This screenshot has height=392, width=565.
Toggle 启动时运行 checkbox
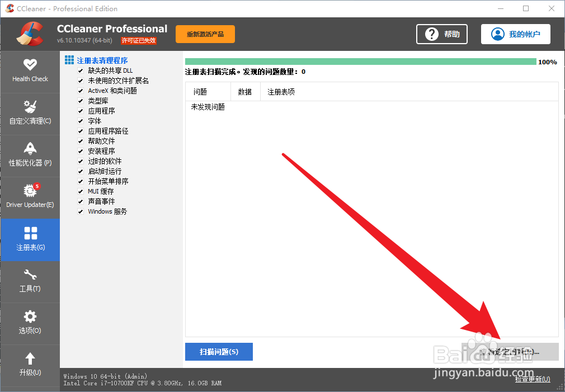click(x=81, y=172)
